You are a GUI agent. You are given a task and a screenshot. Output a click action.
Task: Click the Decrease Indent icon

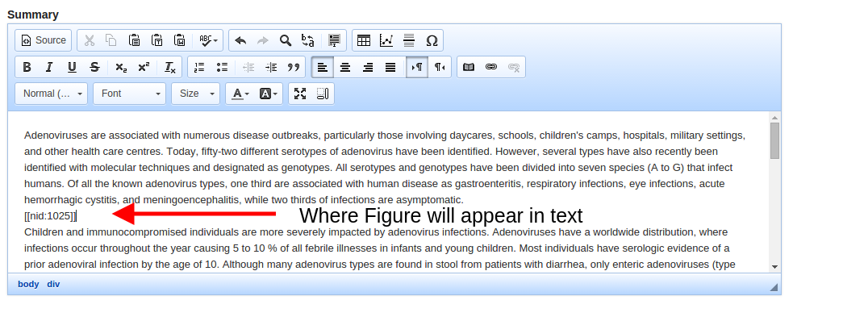pos(248,68)
